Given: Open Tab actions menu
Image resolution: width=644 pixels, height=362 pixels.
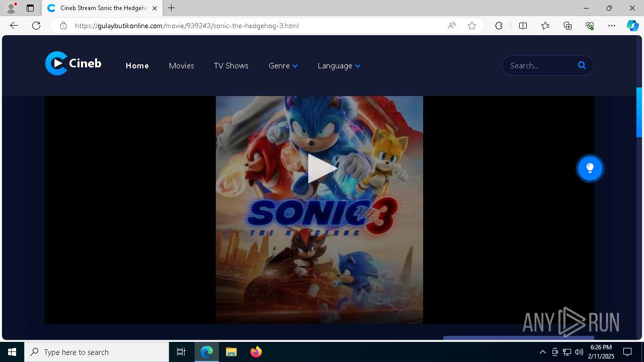Looking at the screenshot, I should click(x=30, y=8).
